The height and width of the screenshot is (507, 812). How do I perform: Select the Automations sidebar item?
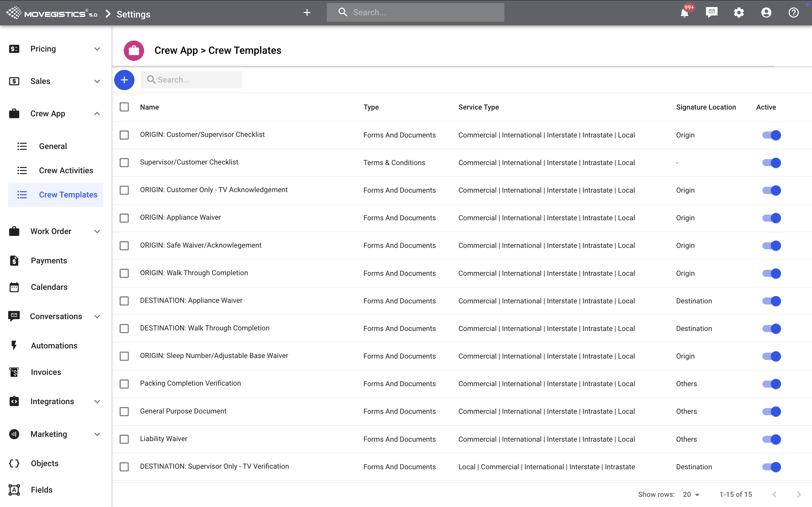tap(54, 345)
